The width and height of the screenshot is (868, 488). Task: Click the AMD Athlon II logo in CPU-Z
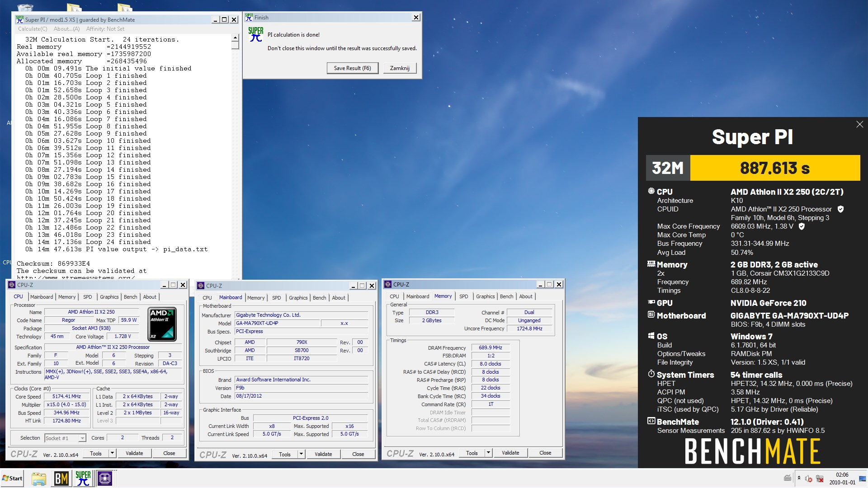tap(162, 324)
